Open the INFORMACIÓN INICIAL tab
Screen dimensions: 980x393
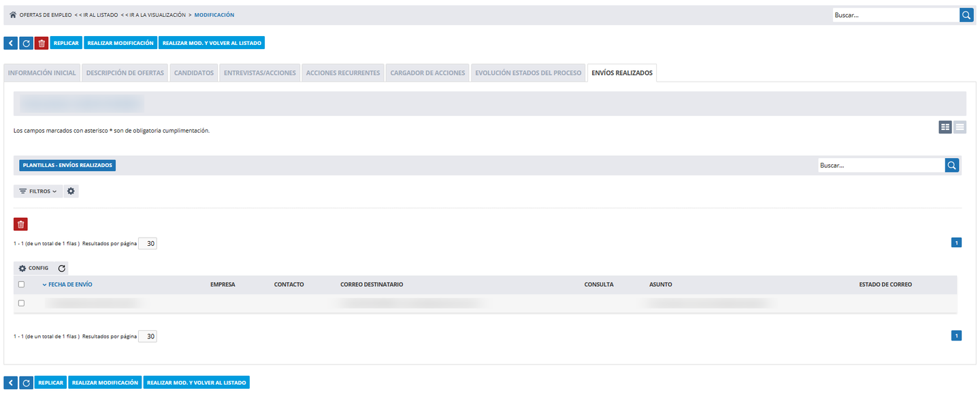point(42,73)
